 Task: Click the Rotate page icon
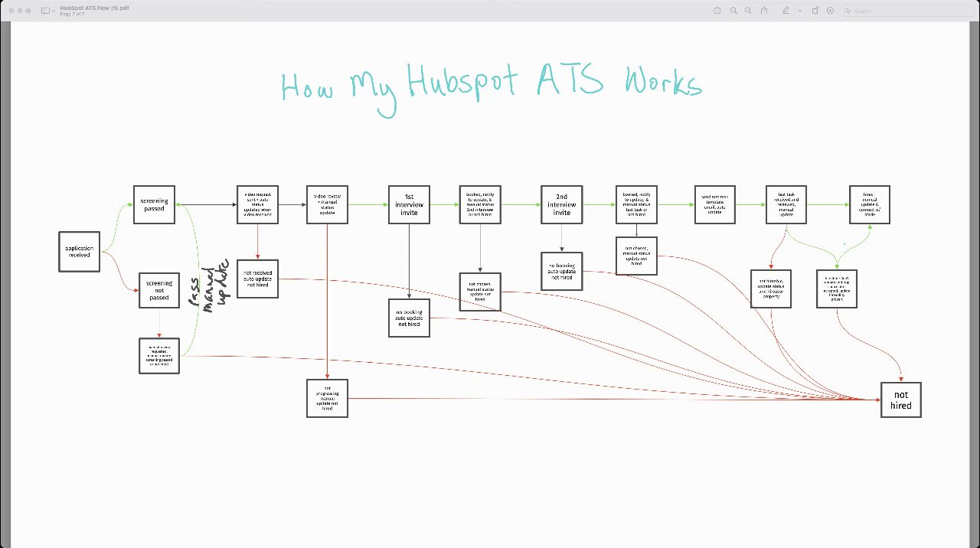pyautogui.click(x=815, y=11)
